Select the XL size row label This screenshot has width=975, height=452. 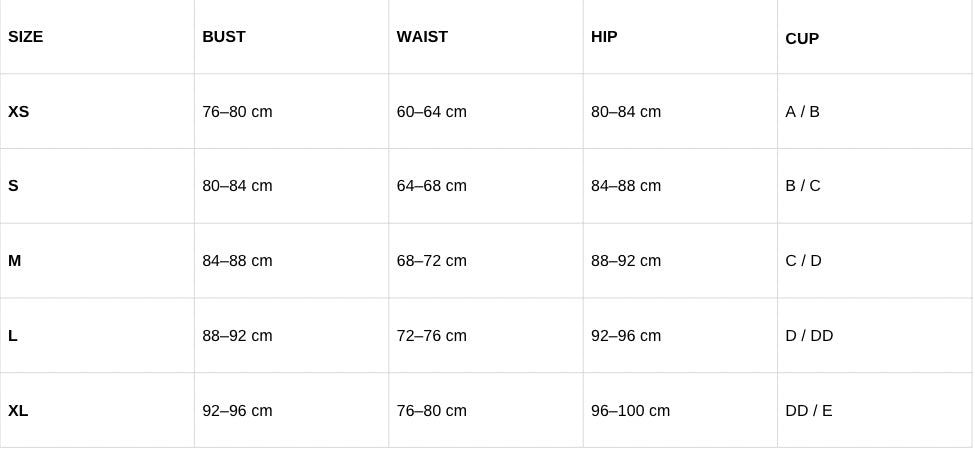coord(18,411)
